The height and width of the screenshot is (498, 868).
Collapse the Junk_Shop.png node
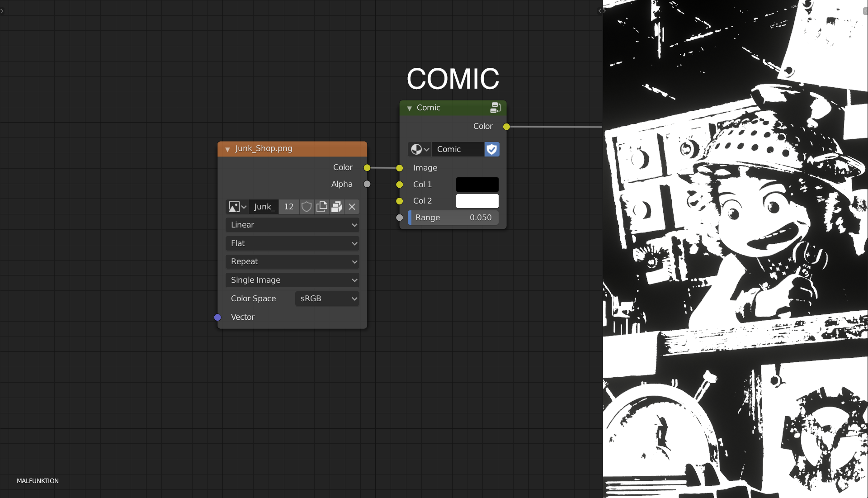227,149
